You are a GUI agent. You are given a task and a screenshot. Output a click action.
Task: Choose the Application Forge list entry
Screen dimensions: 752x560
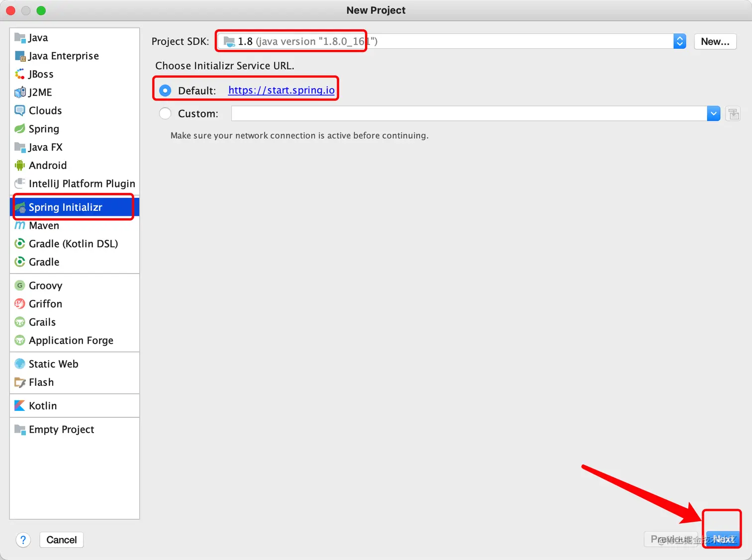tap(75, 341)
